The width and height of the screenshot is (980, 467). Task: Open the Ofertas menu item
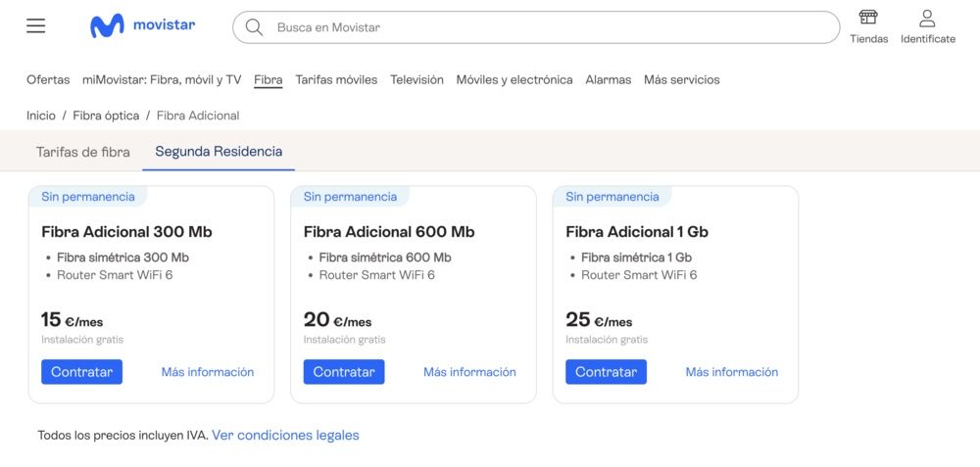(48, 80)
